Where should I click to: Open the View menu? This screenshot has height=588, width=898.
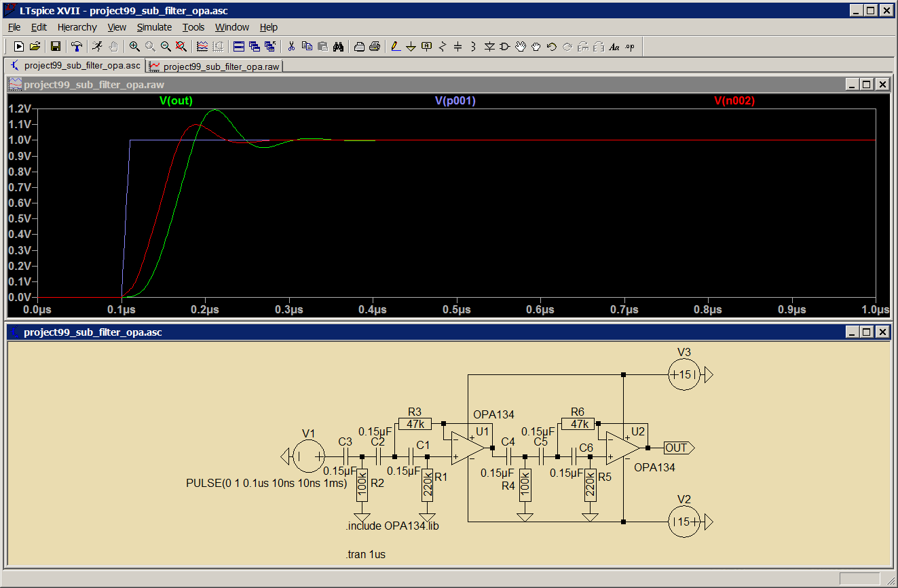[117, 27]
